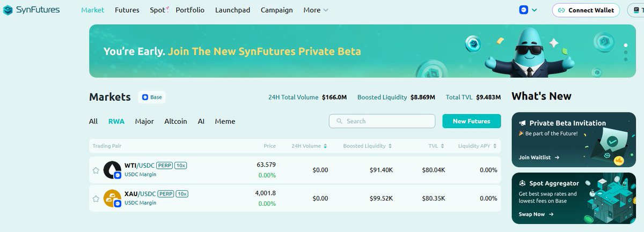Viewport: 644px width, 232px height.
Task: Click the Base chain badge next to Markets
Action: click(152, 98)
